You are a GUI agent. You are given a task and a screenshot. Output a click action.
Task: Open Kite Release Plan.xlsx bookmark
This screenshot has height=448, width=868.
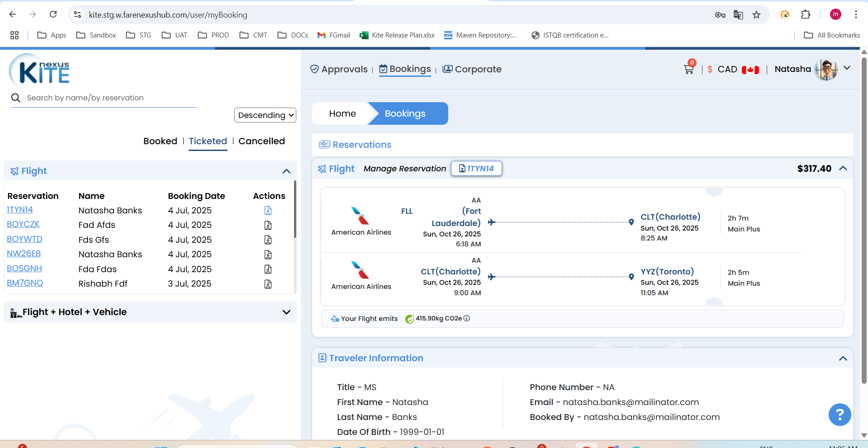click(397, 35)
